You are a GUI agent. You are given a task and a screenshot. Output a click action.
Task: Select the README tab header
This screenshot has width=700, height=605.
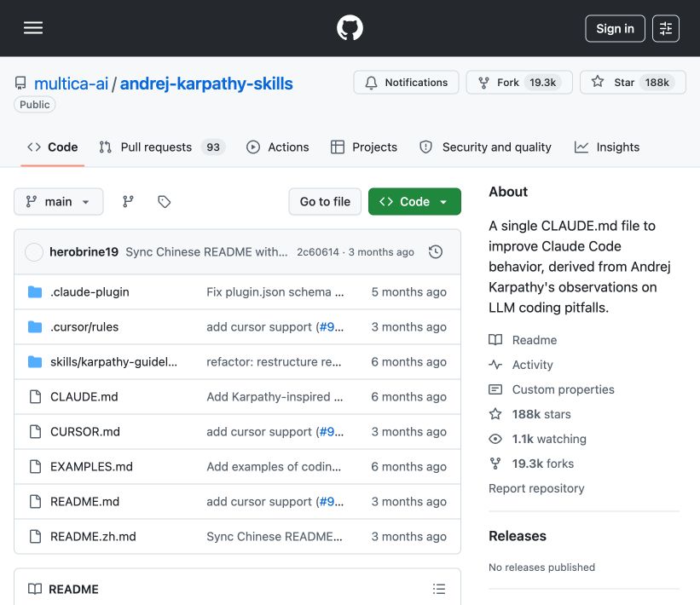pyautogui.click(x=63, y=589)
